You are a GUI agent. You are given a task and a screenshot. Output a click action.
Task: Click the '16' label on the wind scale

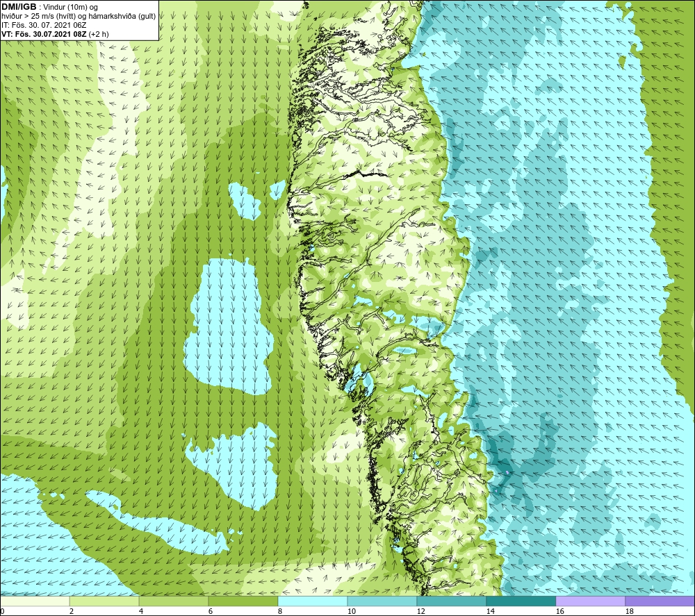pos(559,611)
